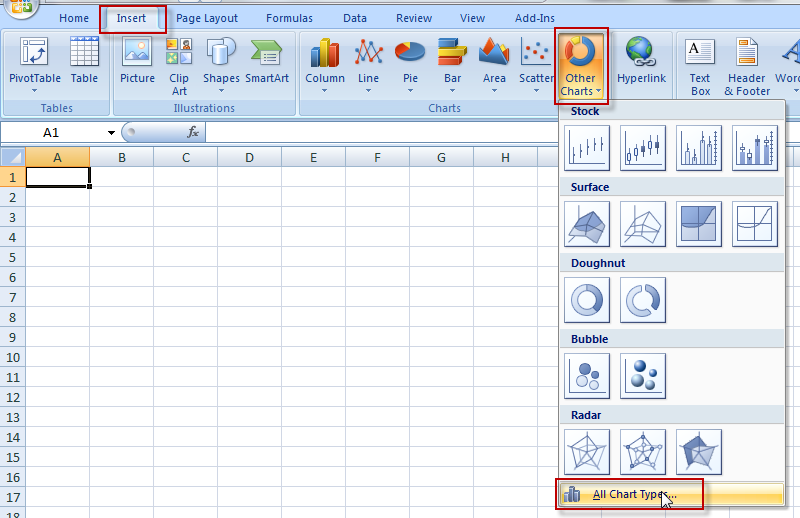
Task: Select the Wireframe Contour chart
Action: (x=755, y=224)
